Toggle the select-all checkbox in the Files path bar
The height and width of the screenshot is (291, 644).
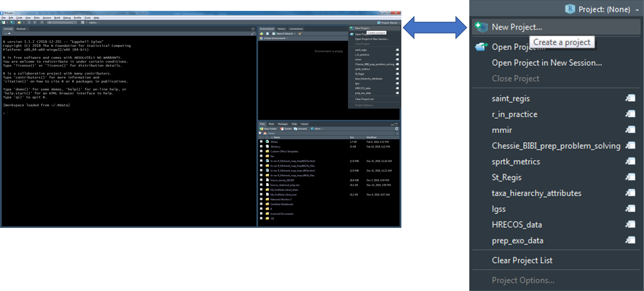(260, 133)
